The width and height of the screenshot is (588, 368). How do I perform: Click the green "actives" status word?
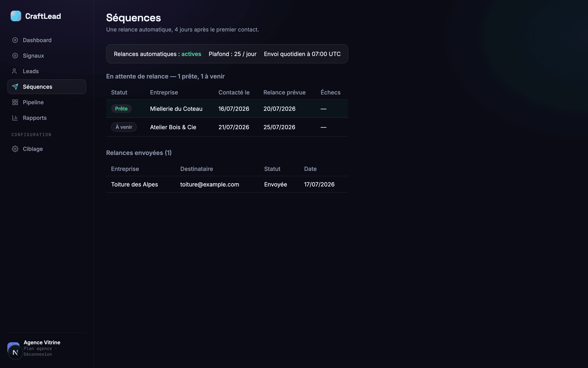click(191, 54)
